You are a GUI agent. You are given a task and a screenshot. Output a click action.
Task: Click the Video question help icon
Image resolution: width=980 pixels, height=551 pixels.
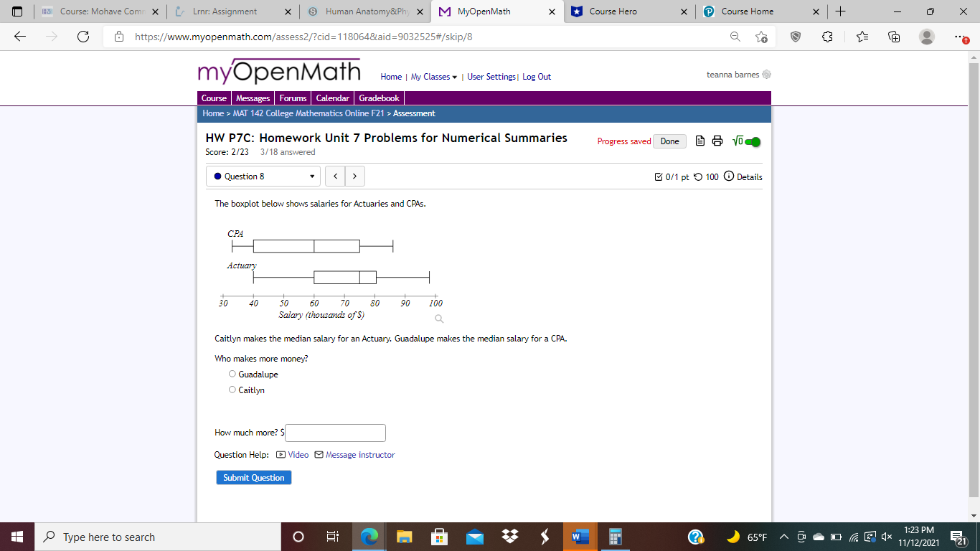283,455
